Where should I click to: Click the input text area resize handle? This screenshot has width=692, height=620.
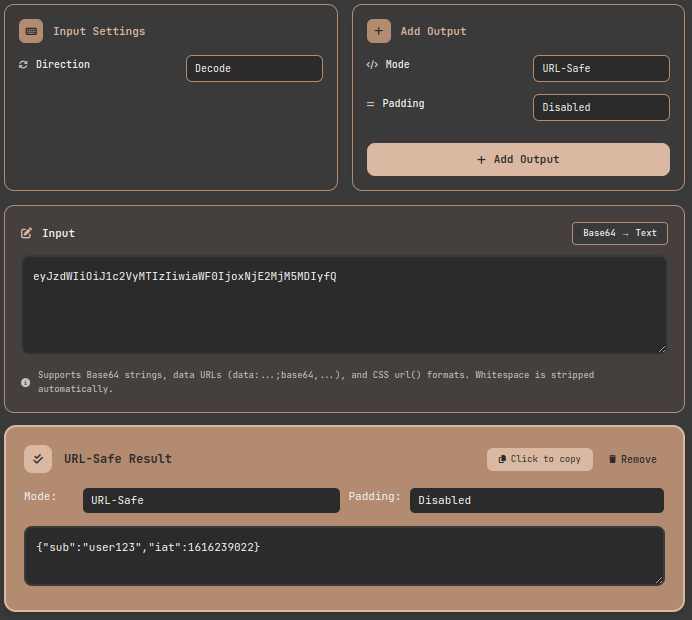click(x=662, y=349)
